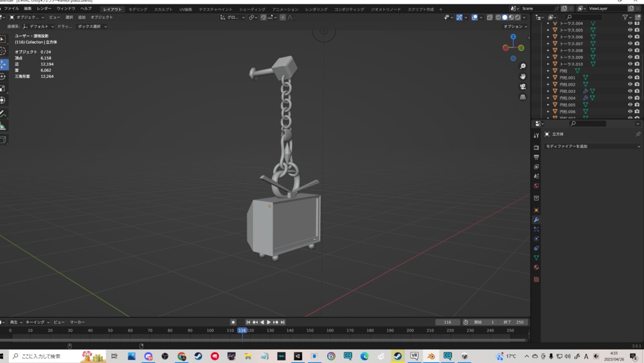The image size is (644, 363).
Task: Play the animation forward
Action: click(x=269, y=322)
